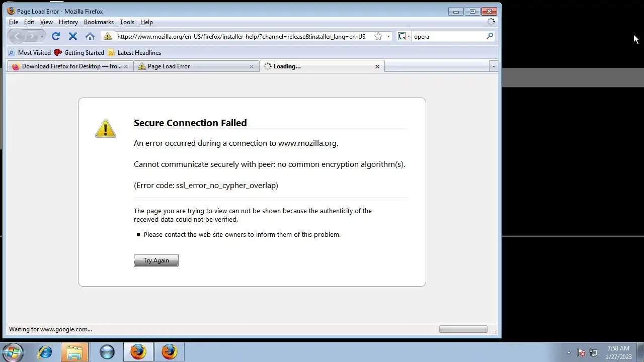644x362 pixels.
Task: Open the Getting Started bookmark
Action: 79,53
